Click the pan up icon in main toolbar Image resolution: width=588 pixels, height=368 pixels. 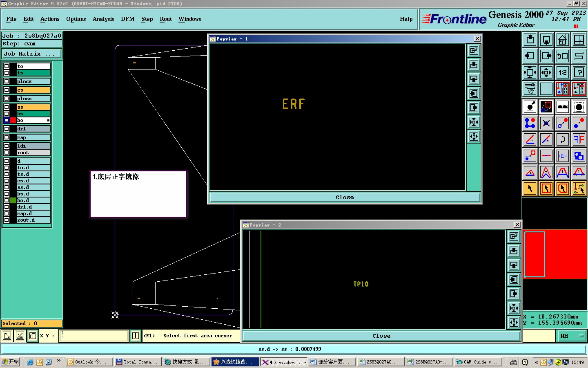click(x=530, y=40)
